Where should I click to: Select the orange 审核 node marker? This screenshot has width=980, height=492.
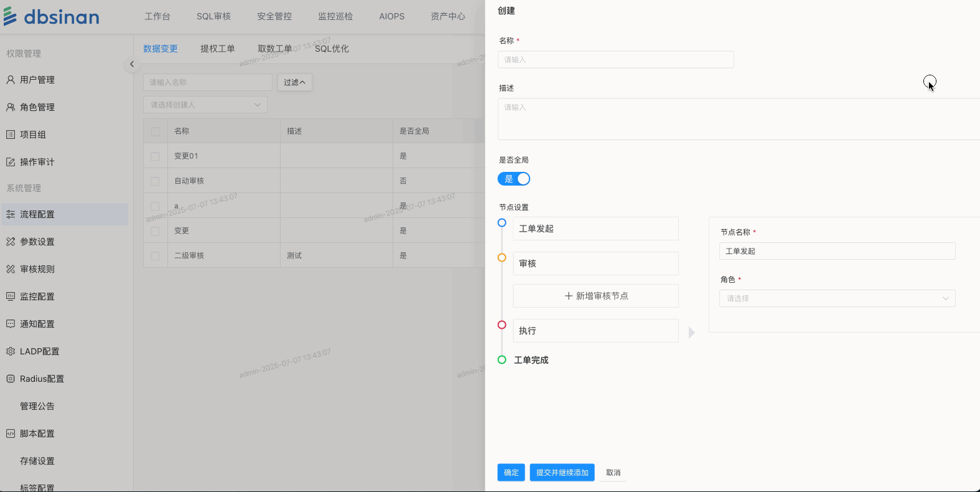click(502, 257)
